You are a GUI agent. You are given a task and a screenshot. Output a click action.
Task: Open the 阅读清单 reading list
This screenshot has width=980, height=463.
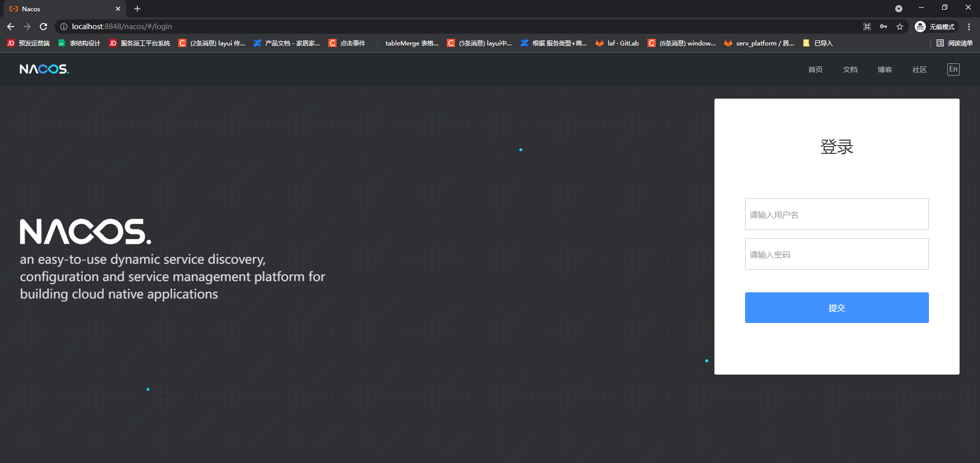click(954, 43)
